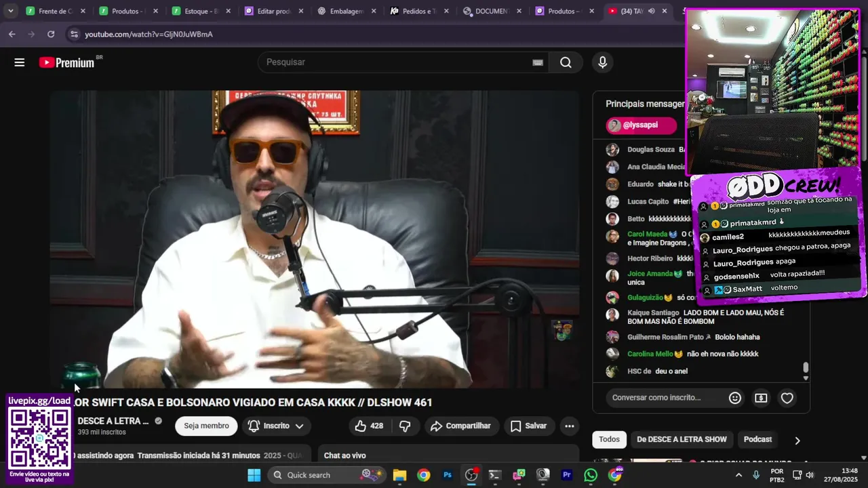Open the Windows Start menu
Viewport: 868px width, 488px height.
[x=254, y=475]
